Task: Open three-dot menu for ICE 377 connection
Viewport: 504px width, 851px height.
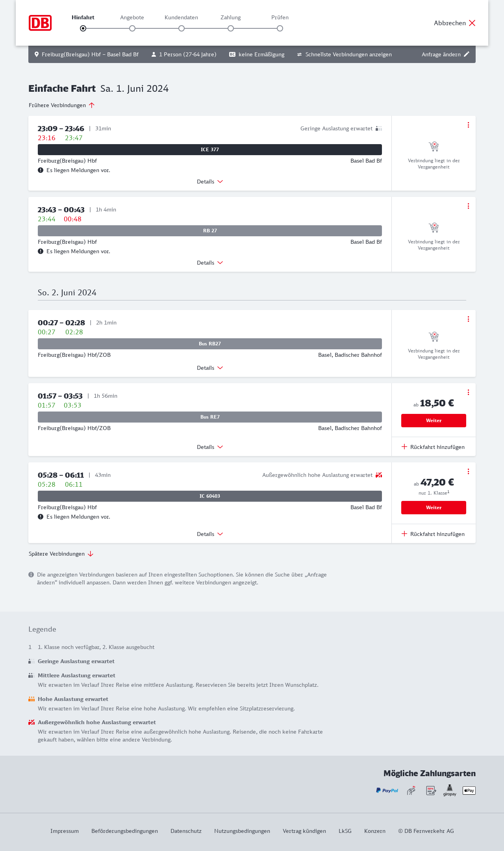Action: point(468,125)
